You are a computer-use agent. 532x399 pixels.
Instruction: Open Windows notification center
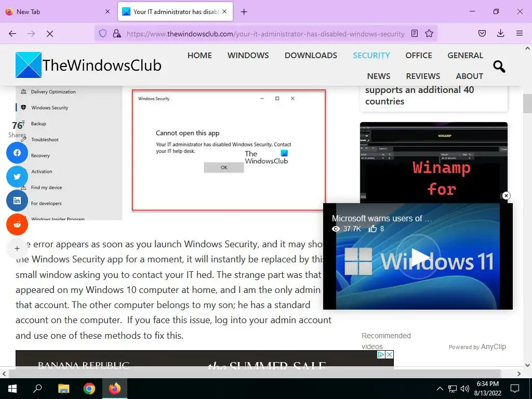[515, 389]
